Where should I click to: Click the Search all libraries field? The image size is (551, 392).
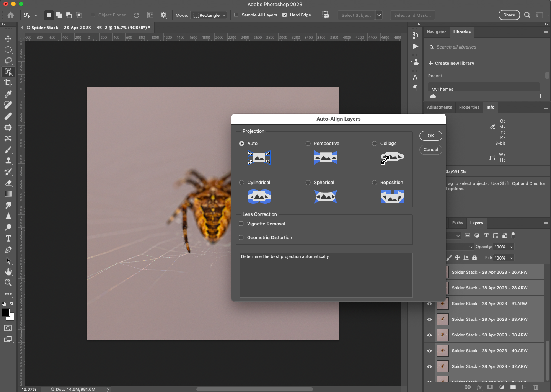click(x=486, y=47)
